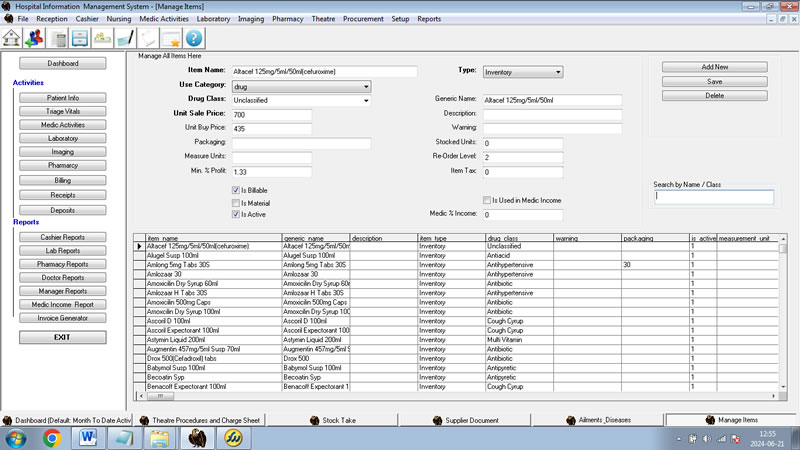Open the calculator toolbar icon
The height and width of the screenshot is (450, 800).
[x=59, y=38]
